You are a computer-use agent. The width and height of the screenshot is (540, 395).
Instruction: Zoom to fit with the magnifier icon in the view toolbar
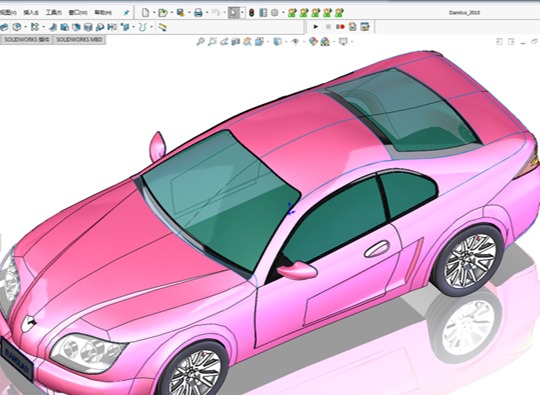tap(200, 42)
